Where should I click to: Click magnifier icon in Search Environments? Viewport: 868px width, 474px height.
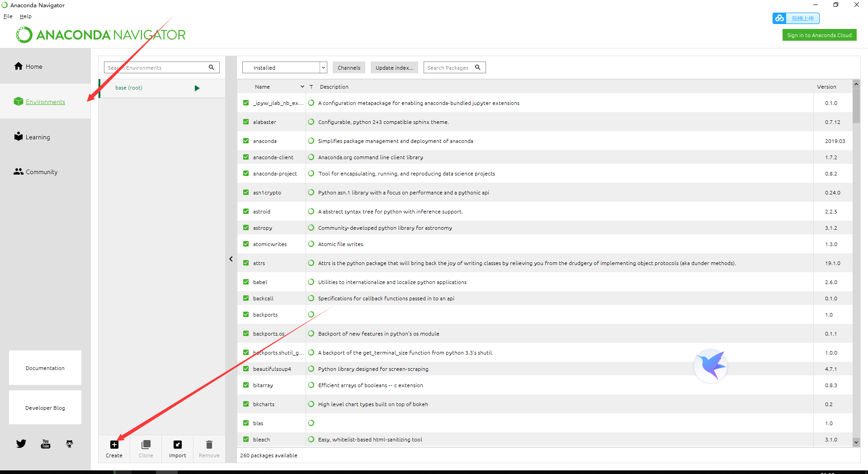click(x=211, y=67)
